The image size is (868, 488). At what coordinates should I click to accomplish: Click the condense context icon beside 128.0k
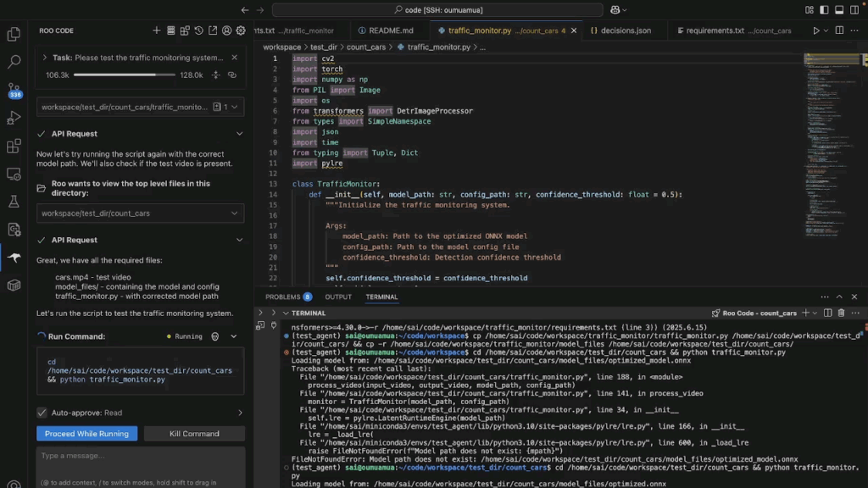pos(216,75)
